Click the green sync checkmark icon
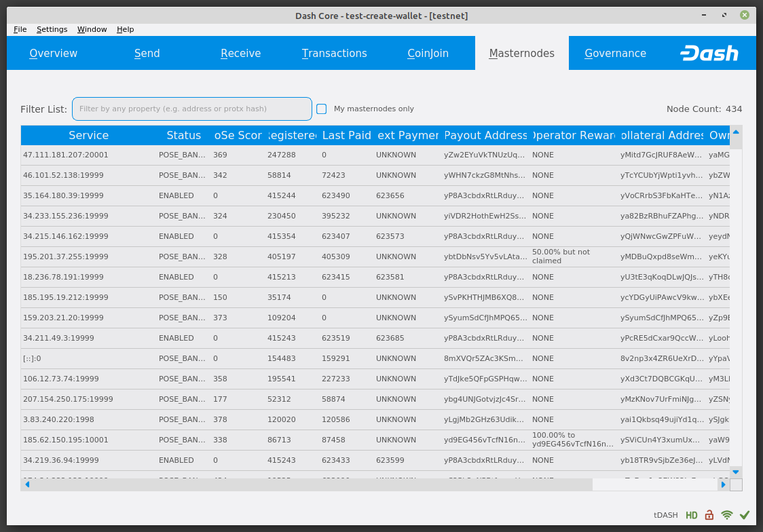 click(x=745, y=515)
